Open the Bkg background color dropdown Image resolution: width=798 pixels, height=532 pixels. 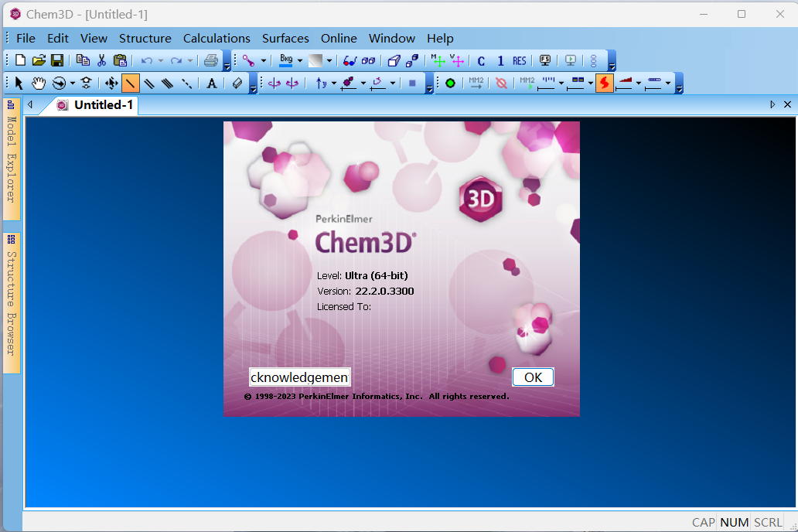coord(299,60)
